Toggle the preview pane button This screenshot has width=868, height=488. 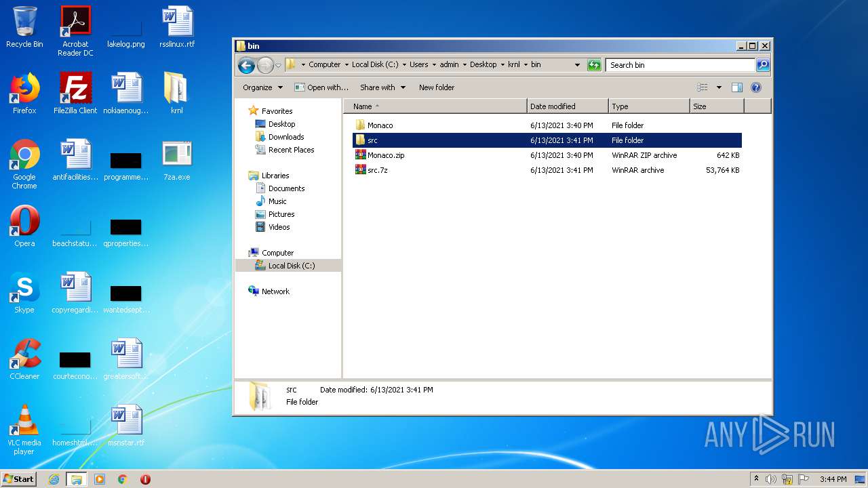click(x=737, y=87)
